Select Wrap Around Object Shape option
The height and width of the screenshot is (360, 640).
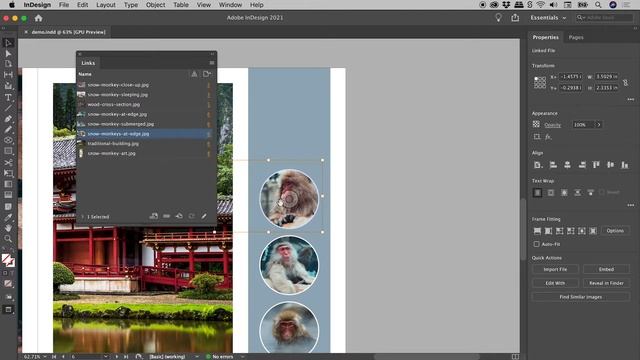point(564,193)
